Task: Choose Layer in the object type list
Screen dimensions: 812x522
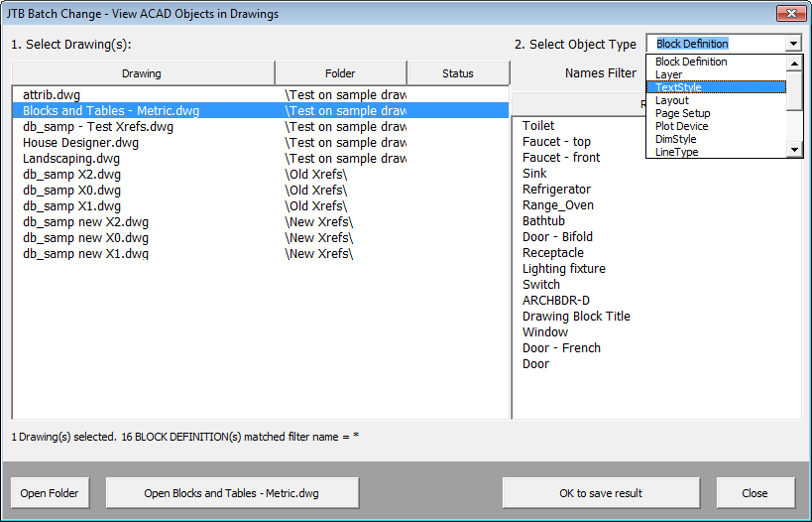Action: [716, 74]
